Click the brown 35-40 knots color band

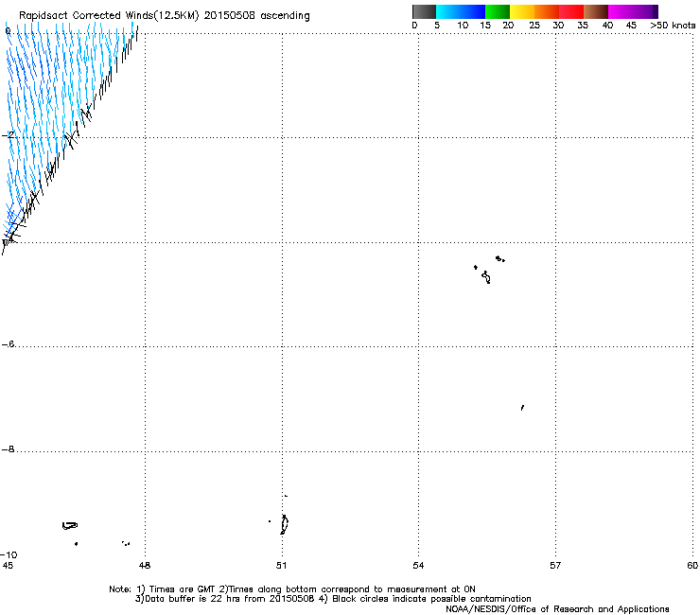[596, 11]
